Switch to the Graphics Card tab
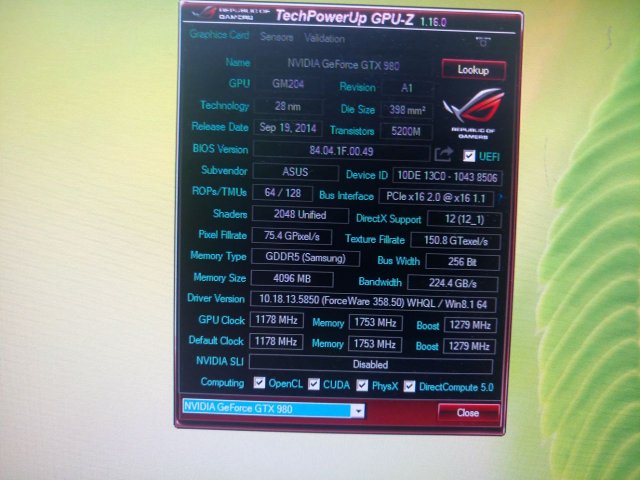The height and width of the screenshot is (480, 640). pyautogui.click(x=219, y=35)
